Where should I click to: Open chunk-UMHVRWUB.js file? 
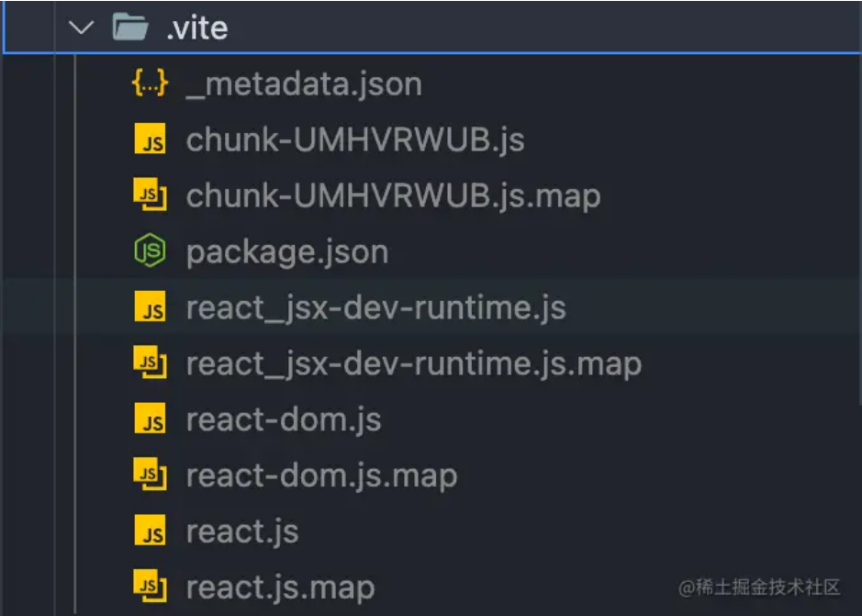355,140
